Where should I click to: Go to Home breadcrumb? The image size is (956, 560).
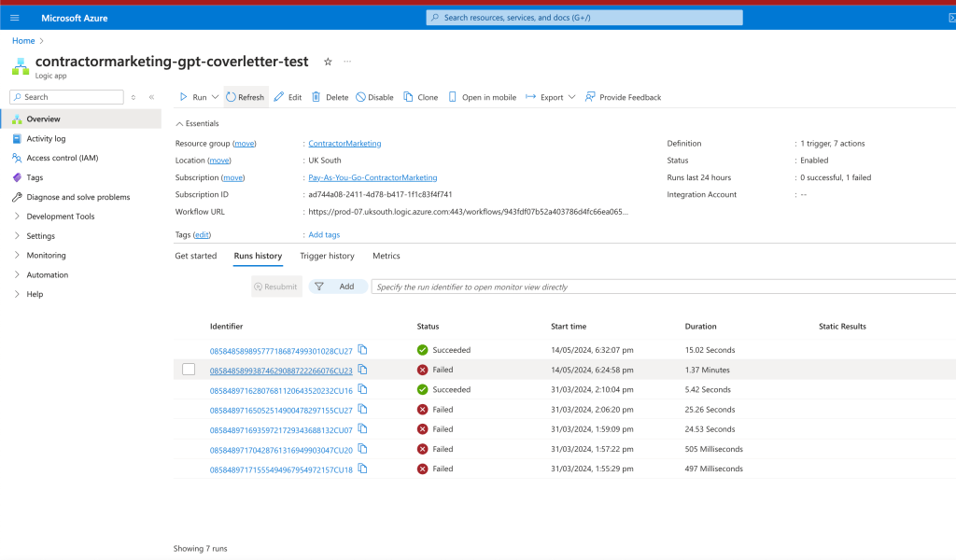click(23, 41)
